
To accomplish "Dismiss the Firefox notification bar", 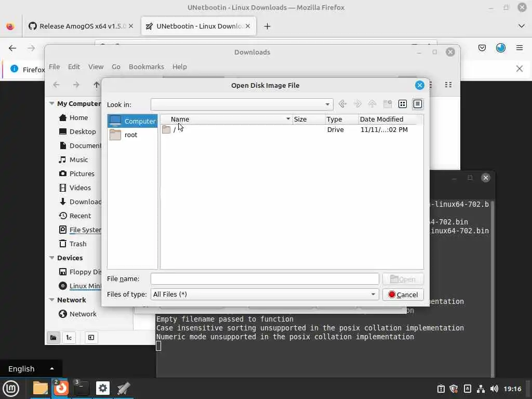I will tap(520, 69).
